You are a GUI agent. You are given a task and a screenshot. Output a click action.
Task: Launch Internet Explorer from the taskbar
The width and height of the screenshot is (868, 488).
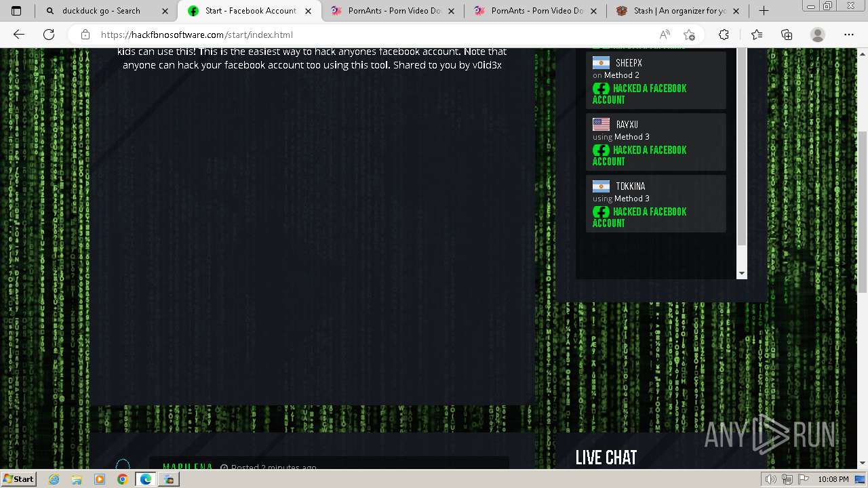coord(54,479)
